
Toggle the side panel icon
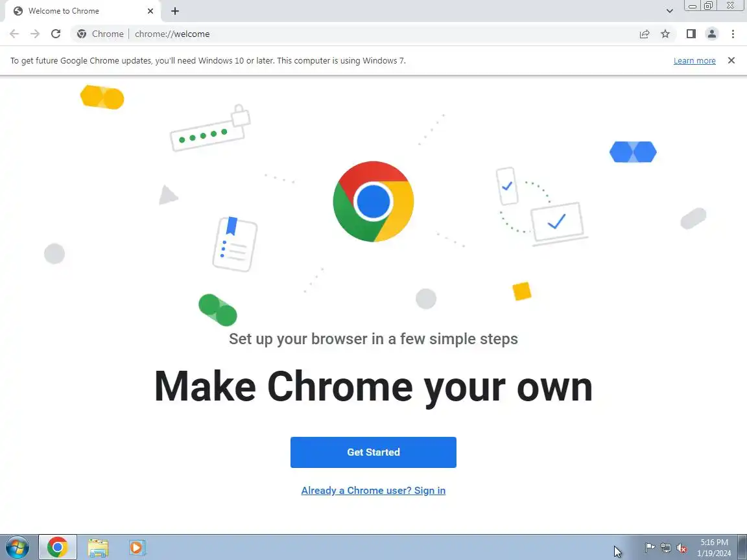coord(691,34)
